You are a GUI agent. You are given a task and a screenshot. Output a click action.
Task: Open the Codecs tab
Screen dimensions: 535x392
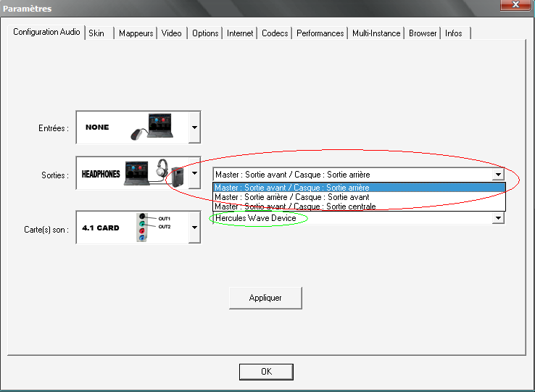[275, 33]
